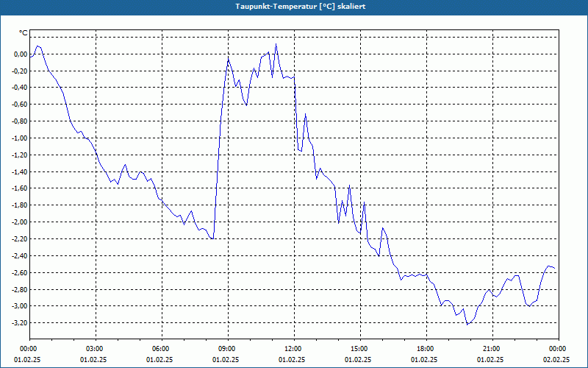Click the -2,00 y-axis value
Viewport: 588px width, 368px height.
coord(20,222)
